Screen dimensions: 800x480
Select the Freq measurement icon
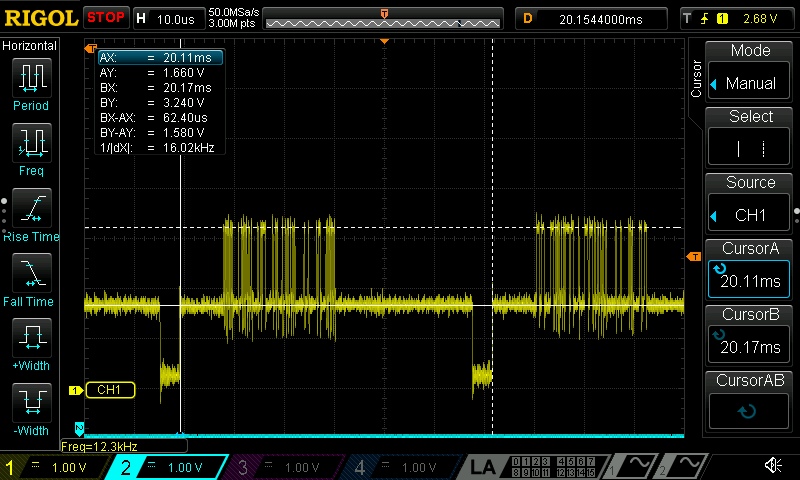[31, 149]
